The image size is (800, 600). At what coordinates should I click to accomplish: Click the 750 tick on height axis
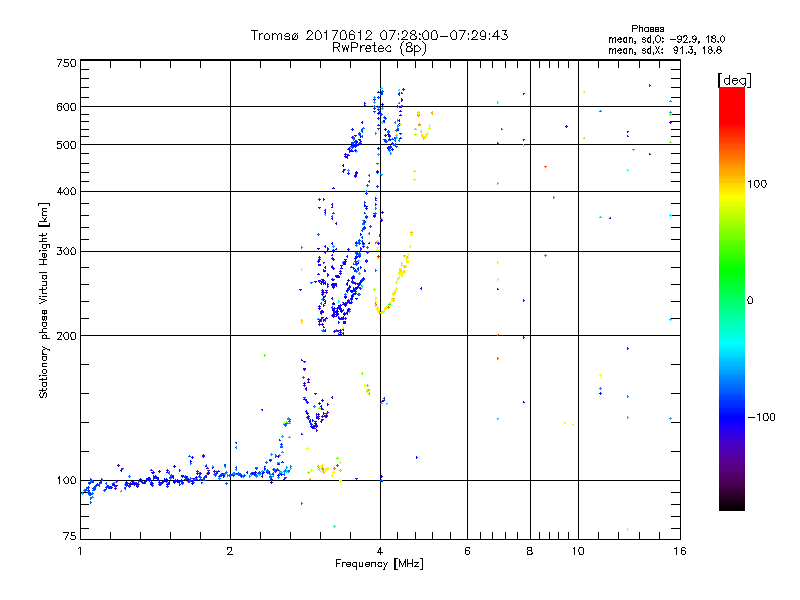click(x=66, y=63)
